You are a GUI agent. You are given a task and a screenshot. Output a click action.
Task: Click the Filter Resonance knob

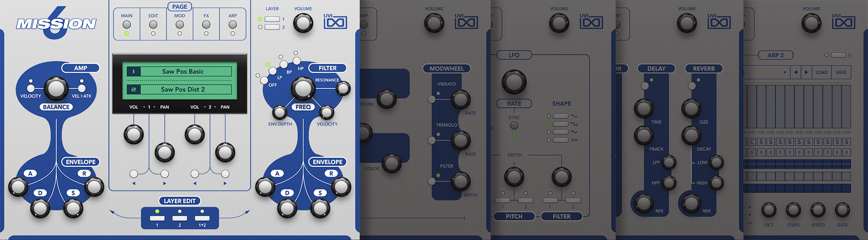(344, 89)
